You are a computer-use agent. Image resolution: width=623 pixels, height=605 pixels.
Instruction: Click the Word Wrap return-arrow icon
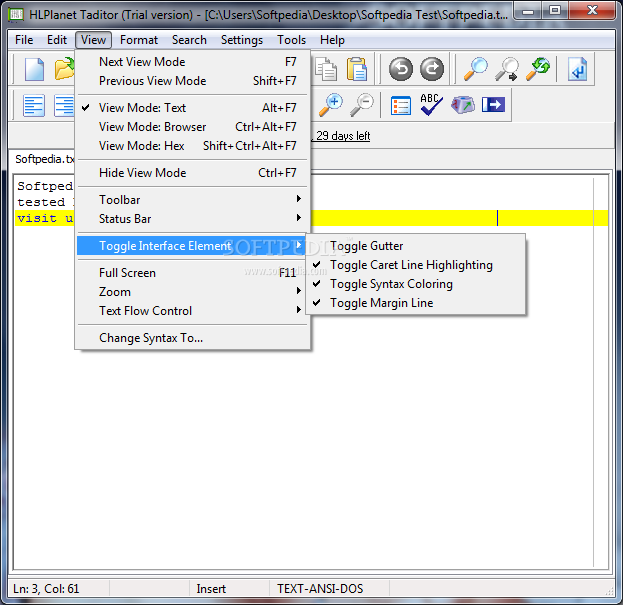[x=577, y=69]
